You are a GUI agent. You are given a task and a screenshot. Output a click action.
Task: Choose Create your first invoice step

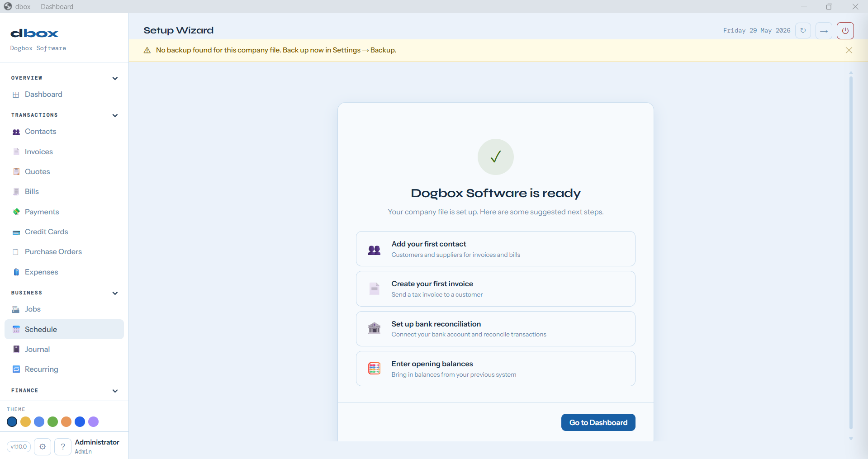[x=495, y=289]
